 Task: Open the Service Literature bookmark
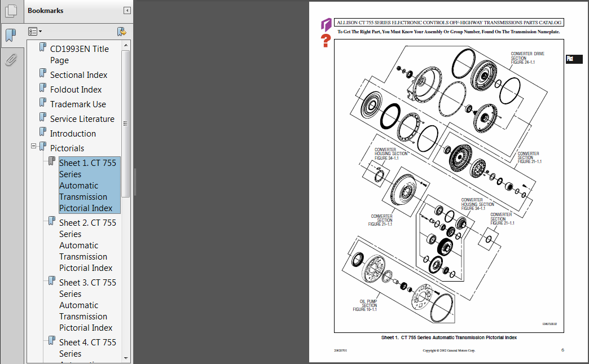[82, 119]
